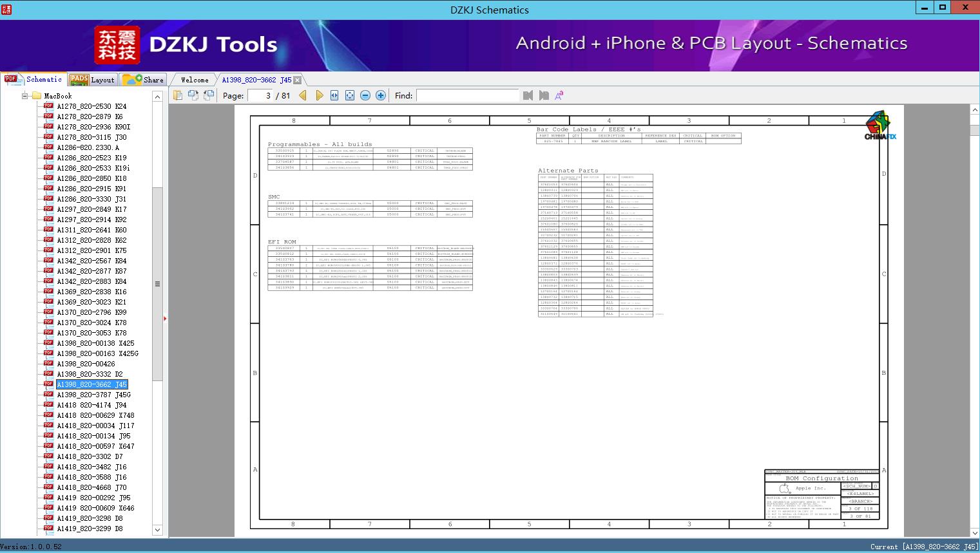This screenshot has height=553, width=980.
Task: Click PDF icon beside A1278_820-2530 K24
Action: click(48, 106)
